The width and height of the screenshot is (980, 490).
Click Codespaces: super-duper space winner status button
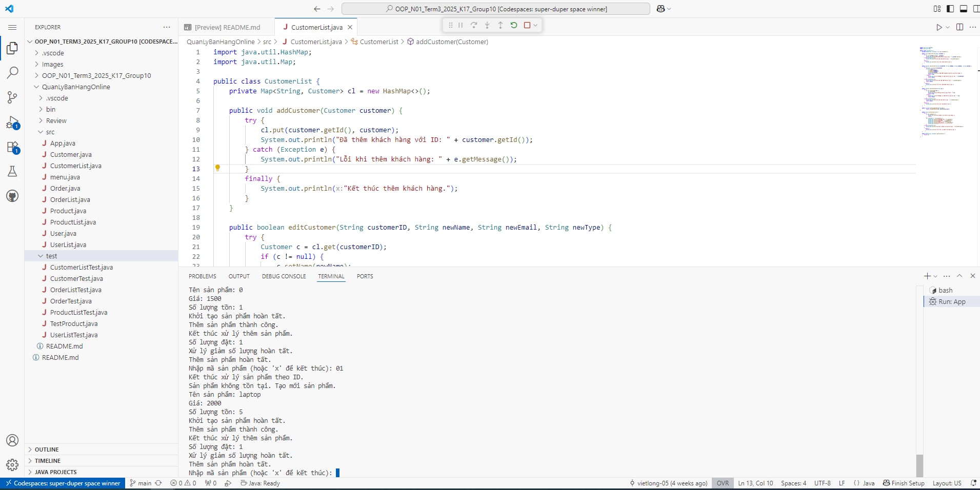click(63, 483)
